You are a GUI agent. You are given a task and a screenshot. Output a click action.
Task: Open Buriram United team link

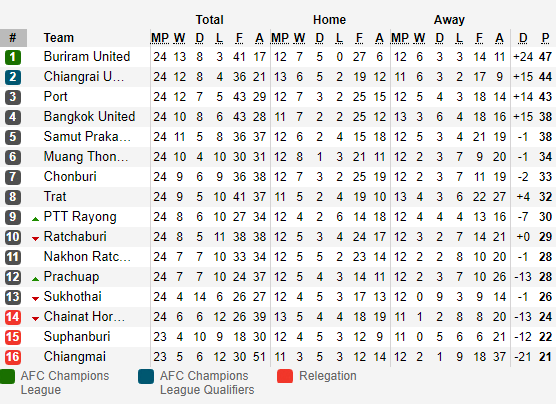coord(87,56)
